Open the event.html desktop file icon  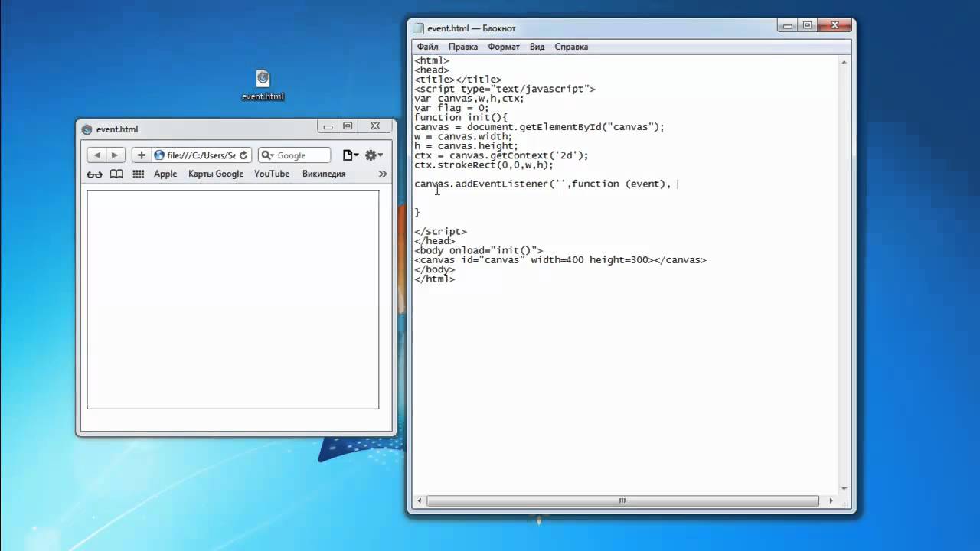click(263, 85)
